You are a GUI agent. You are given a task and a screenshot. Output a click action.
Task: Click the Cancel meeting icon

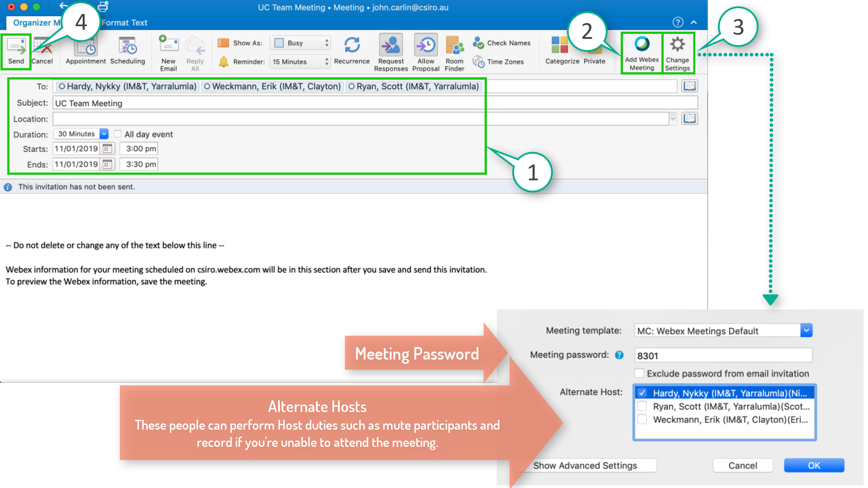pos(42,52)
